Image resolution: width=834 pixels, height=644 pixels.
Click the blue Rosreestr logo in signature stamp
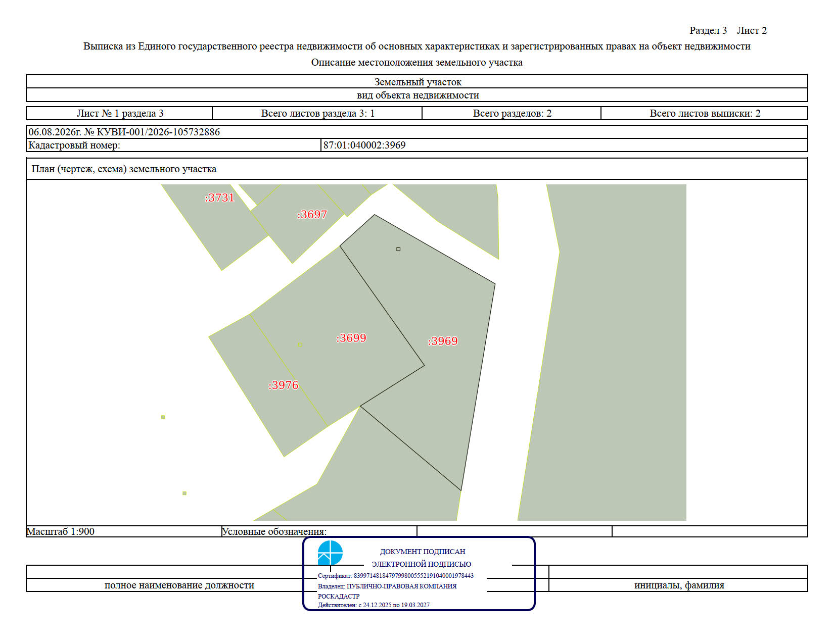330,553
